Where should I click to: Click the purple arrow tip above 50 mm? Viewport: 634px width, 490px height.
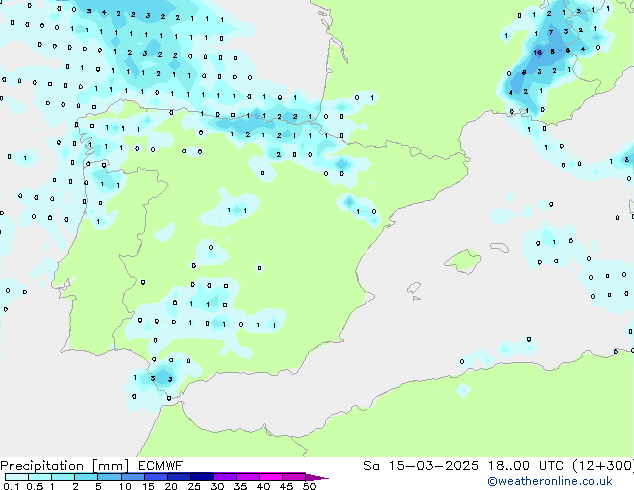pos(317,477)
